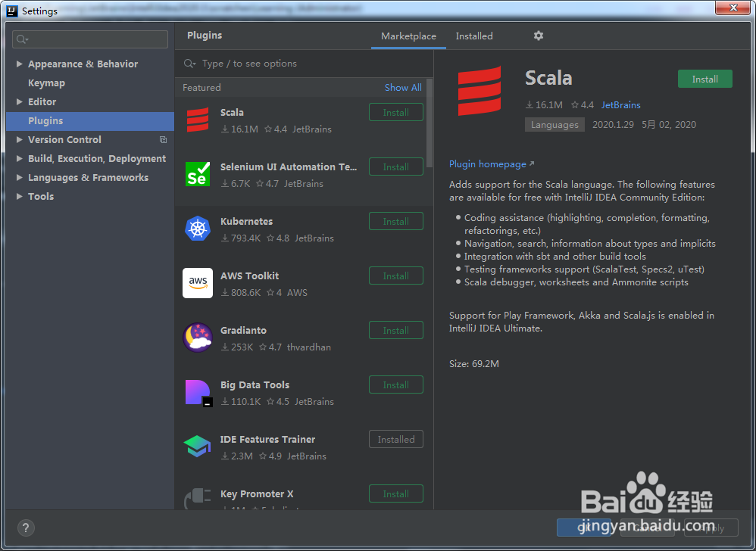
Task: Click the settings search magnifier icon
Action: point(22,39)
